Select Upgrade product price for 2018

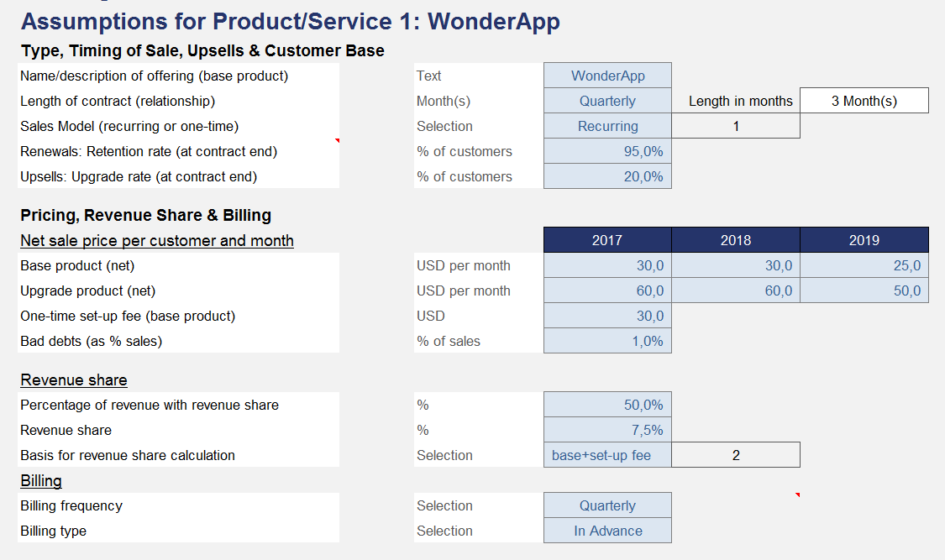click(736, 290)
